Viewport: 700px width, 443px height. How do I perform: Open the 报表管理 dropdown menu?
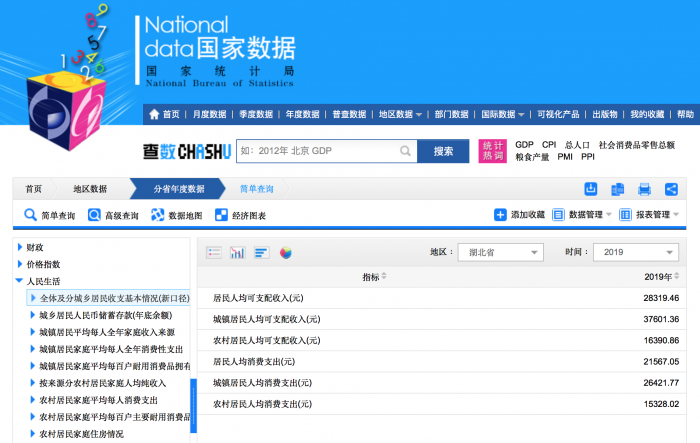650,215
